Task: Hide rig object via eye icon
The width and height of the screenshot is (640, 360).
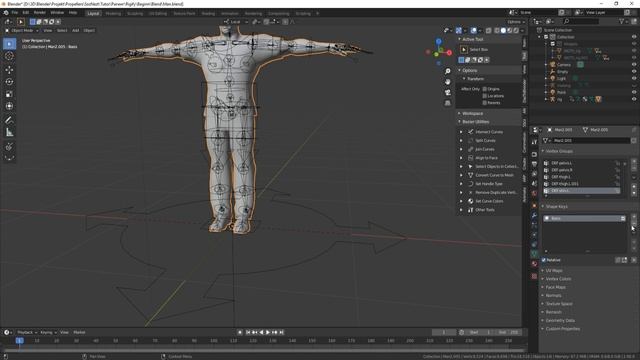Action: (x=634, y=99)
